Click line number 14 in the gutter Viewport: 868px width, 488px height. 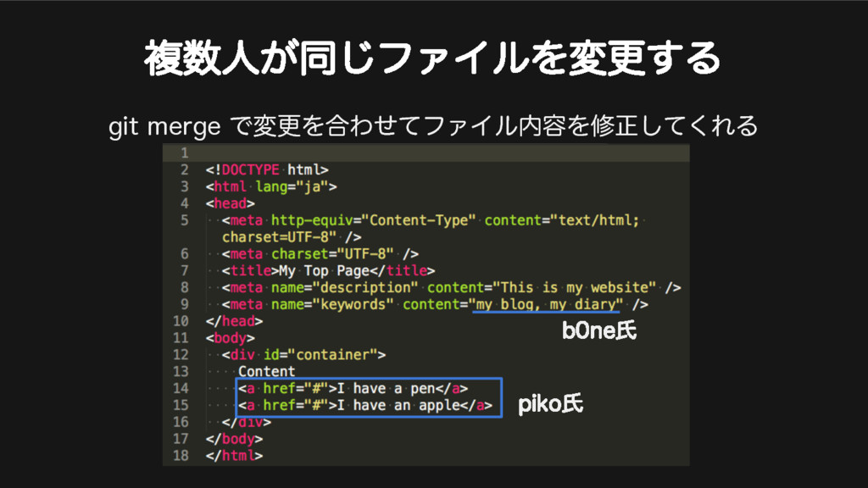click(x=181, y=388)
